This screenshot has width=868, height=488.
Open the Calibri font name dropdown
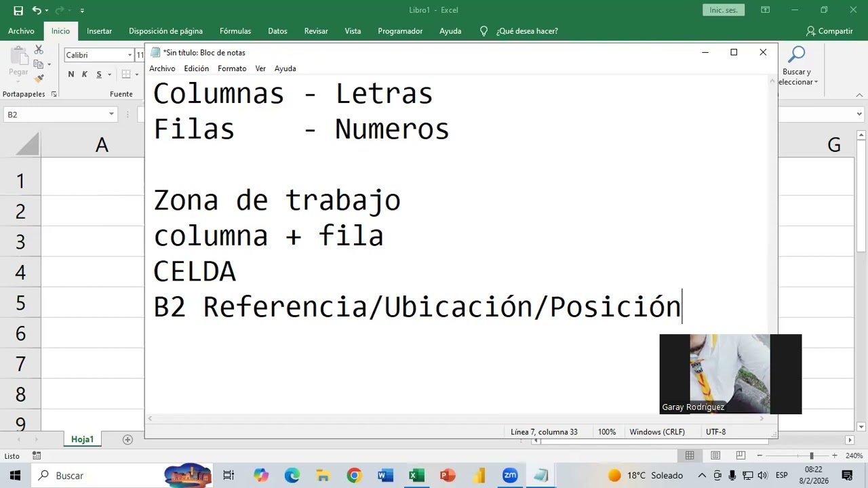pyautogui.click(x=130, y=55)
